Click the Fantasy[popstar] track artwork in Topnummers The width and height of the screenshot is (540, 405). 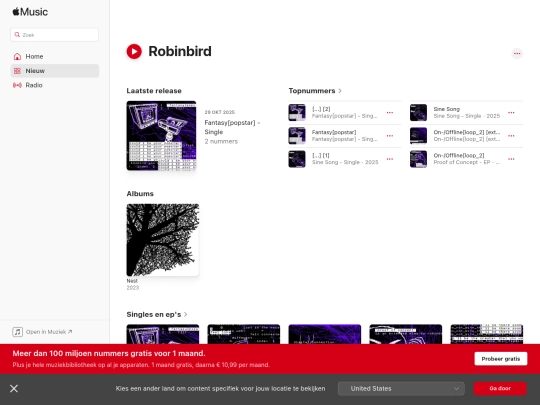click(x=297, y=136)
